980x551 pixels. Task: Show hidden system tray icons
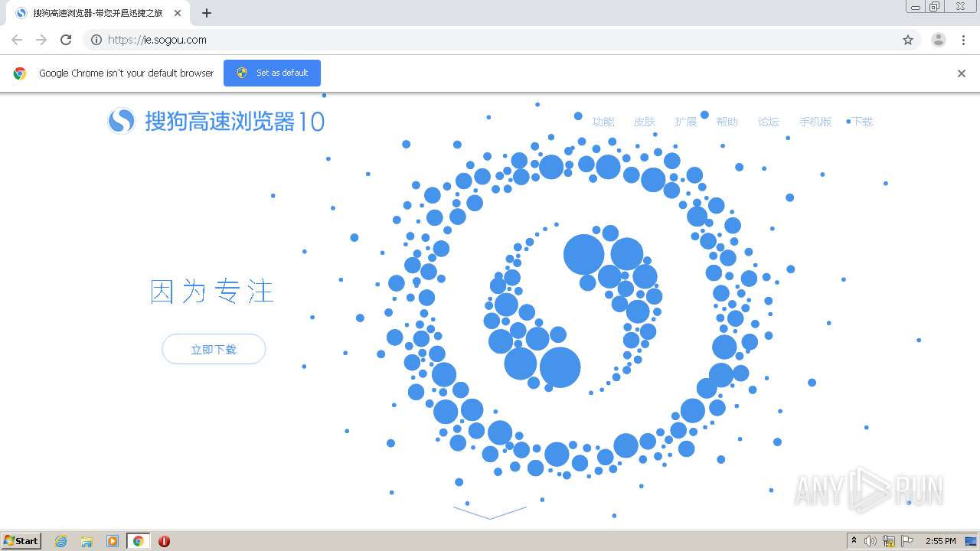[x=854, y=540]
